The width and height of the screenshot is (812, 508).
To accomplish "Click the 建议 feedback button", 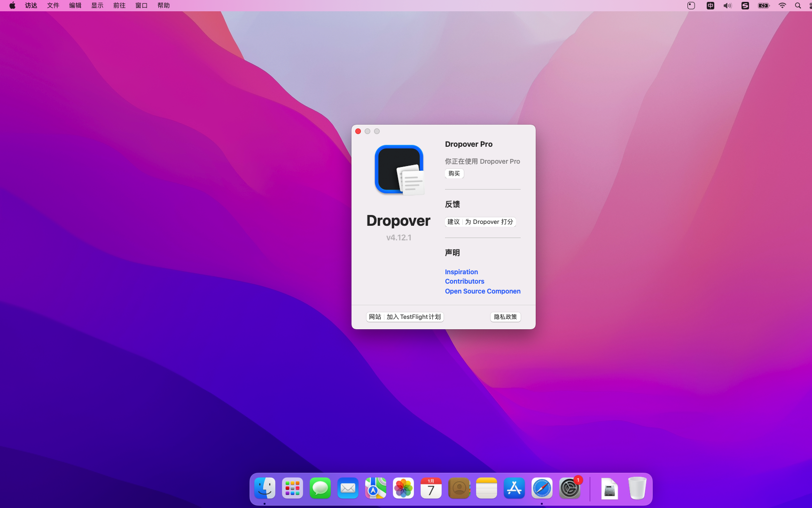I will coord(453,222).
